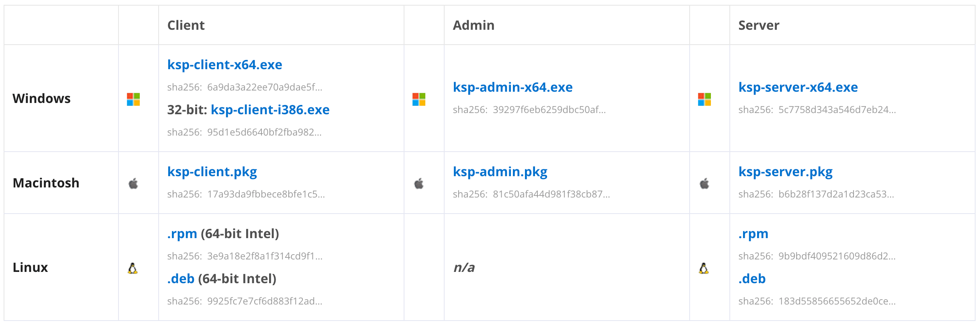Image resolution: width=980 pixels, height=325 pixels.
Task: Download ksp-server.pkg for Macintosh
Action: pos(786,172)
